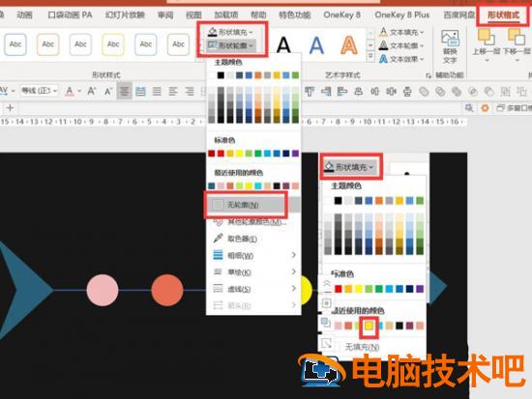Click the decrease font size icon
Viewport: 532px width, 399px height.
tap(108, 91)
